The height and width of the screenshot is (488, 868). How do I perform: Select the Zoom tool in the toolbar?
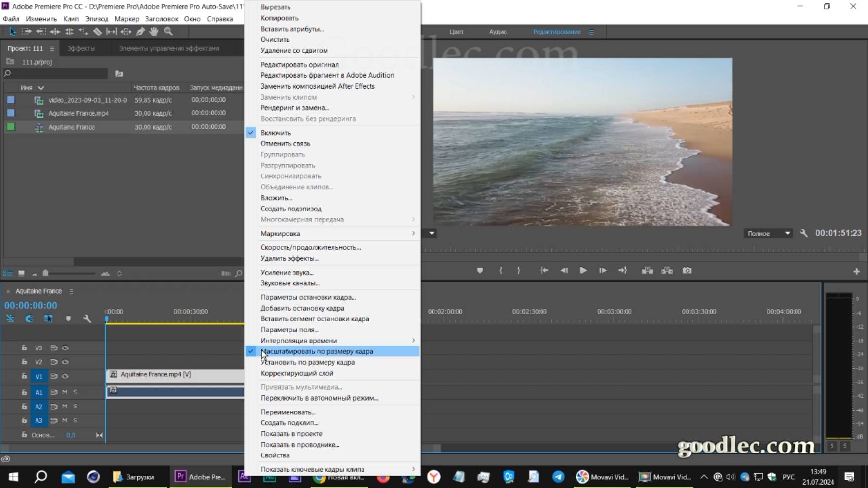[x=168, y=31]
